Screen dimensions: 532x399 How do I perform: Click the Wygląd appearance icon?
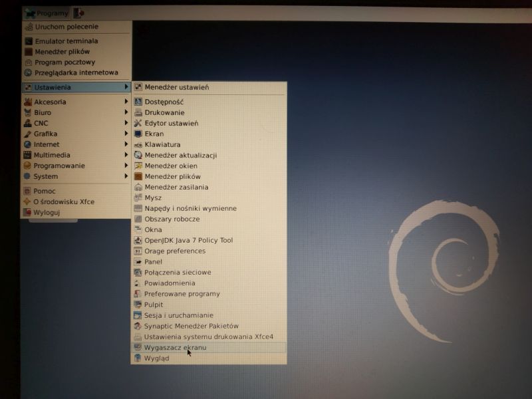(138, 358)
